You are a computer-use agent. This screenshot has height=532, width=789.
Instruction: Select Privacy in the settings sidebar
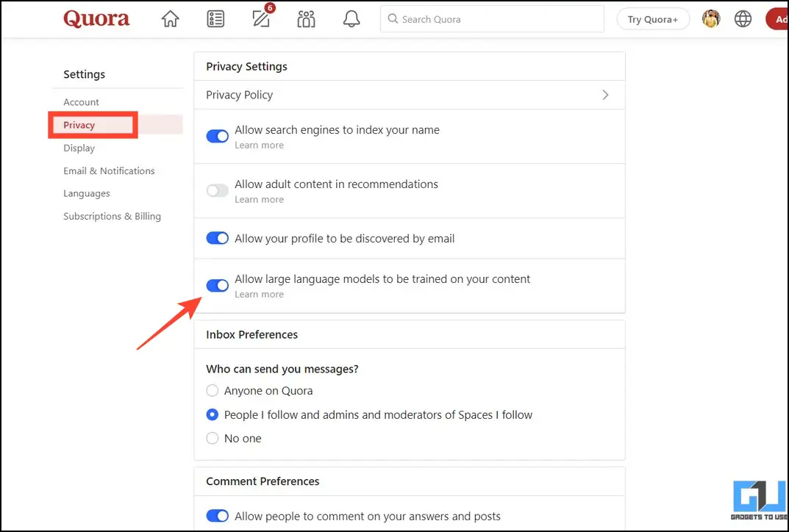[x=79, y=125]
